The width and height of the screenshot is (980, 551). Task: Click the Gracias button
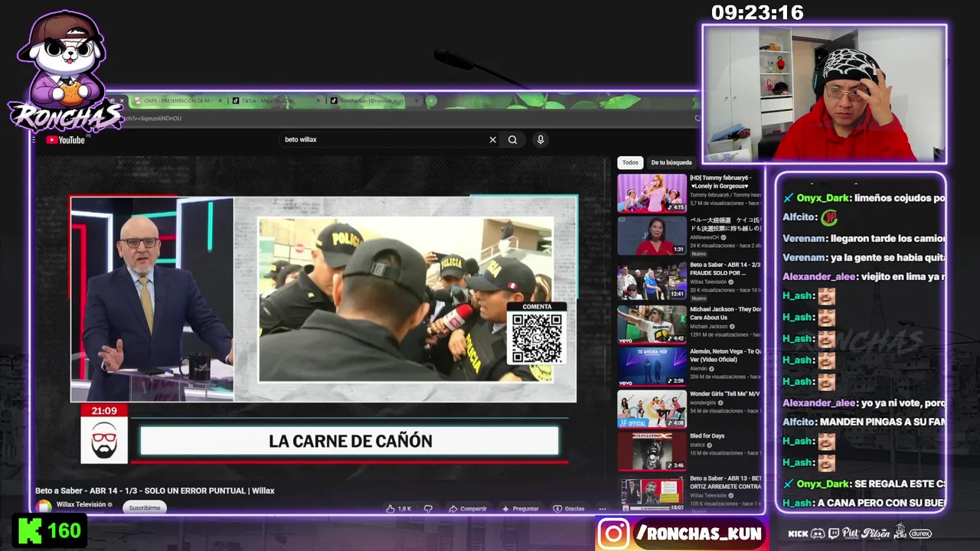pos(569,508)
